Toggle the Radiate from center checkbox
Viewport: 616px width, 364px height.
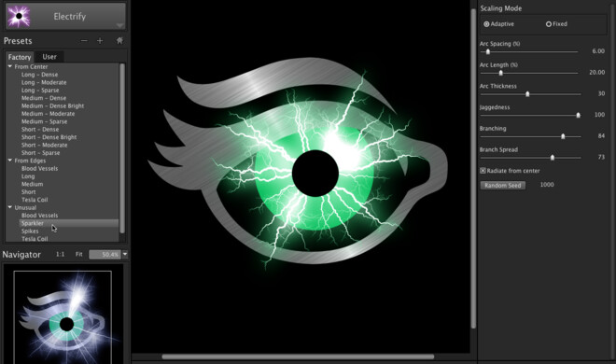483,171
